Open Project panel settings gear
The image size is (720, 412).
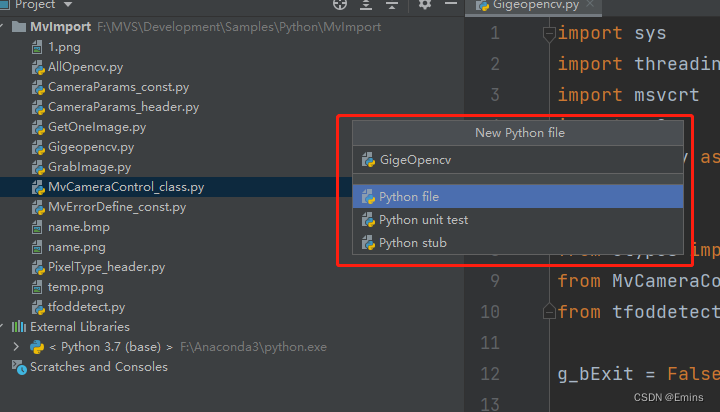pos(425,4)
